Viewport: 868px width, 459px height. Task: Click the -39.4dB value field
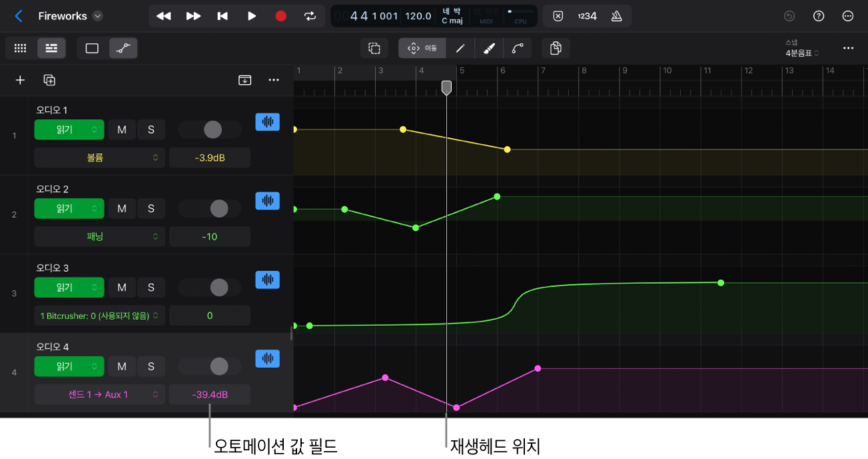tap(210, 394)
